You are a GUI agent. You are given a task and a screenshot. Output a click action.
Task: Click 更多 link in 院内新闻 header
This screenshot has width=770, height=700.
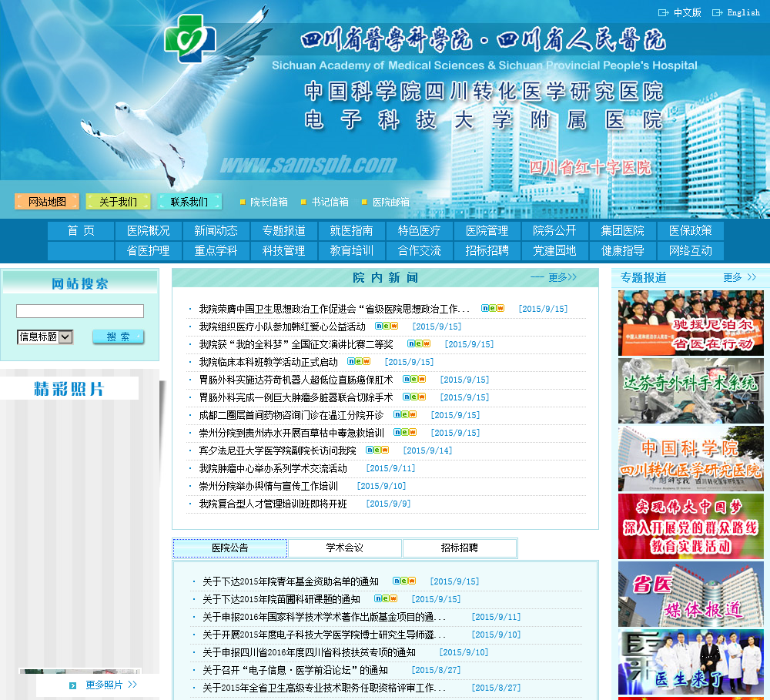click(562, 277)
